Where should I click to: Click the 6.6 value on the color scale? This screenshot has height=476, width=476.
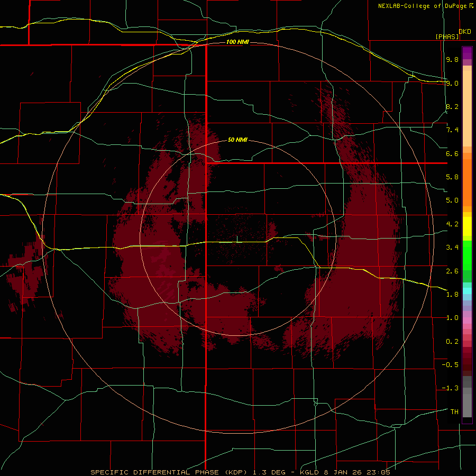pyautogui.click(x=452, y=153)
